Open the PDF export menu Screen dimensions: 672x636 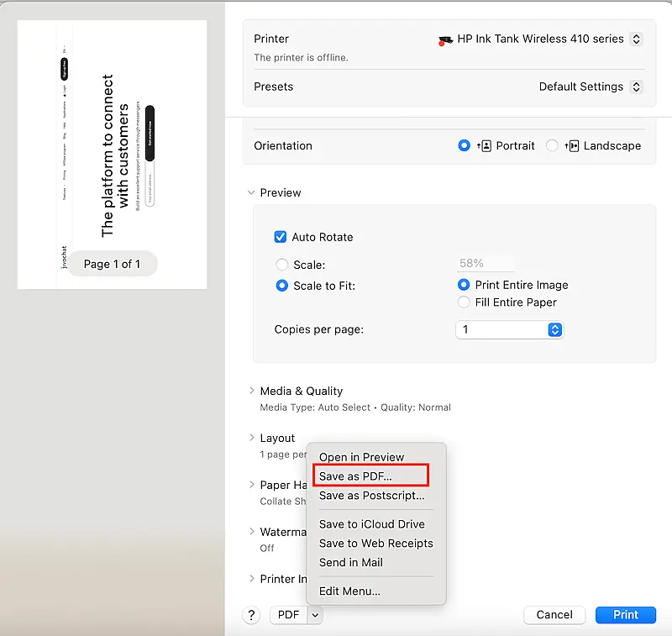[x=296, y=615]
